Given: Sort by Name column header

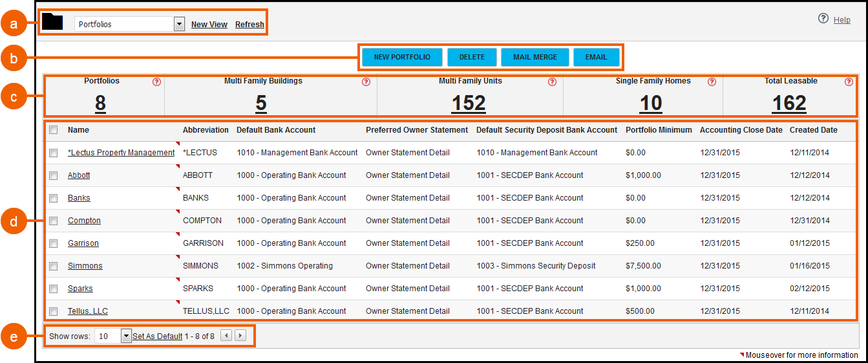Looking at the screenshot, I should (x=78, y=130).
